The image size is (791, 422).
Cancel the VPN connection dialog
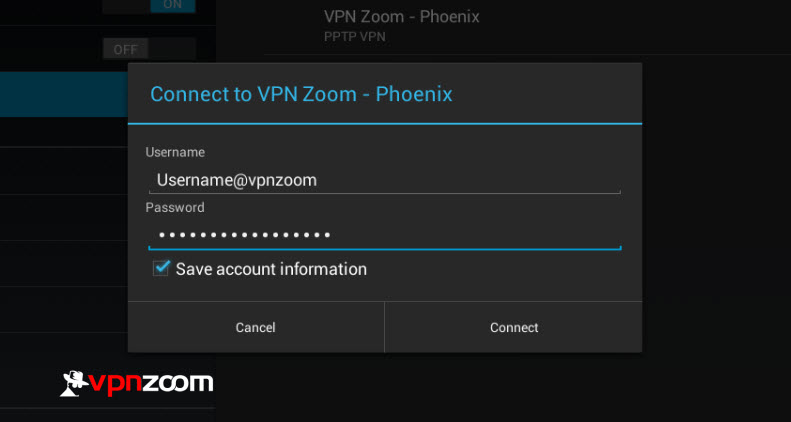256,327
